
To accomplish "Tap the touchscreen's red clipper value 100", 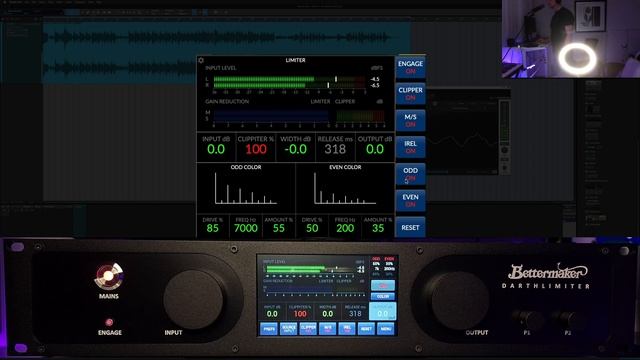I will pyautogui.click(x=300, y=313).
